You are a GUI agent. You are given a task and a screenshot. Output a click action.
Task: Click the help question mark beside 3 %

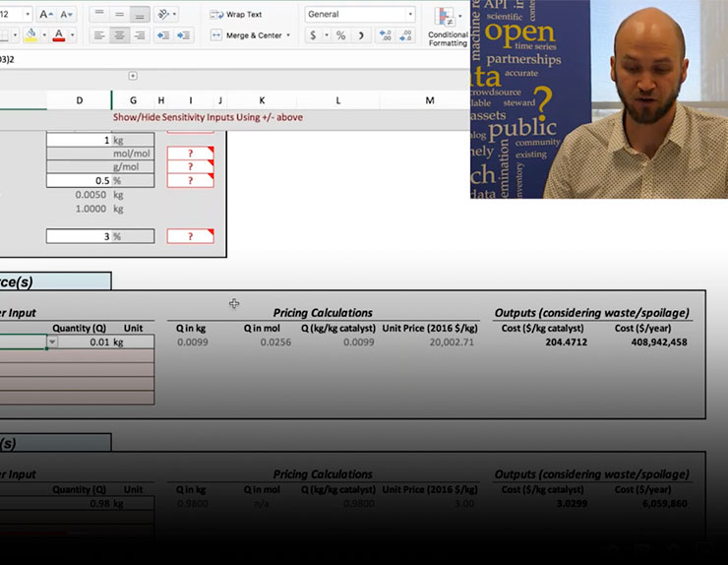190,236
